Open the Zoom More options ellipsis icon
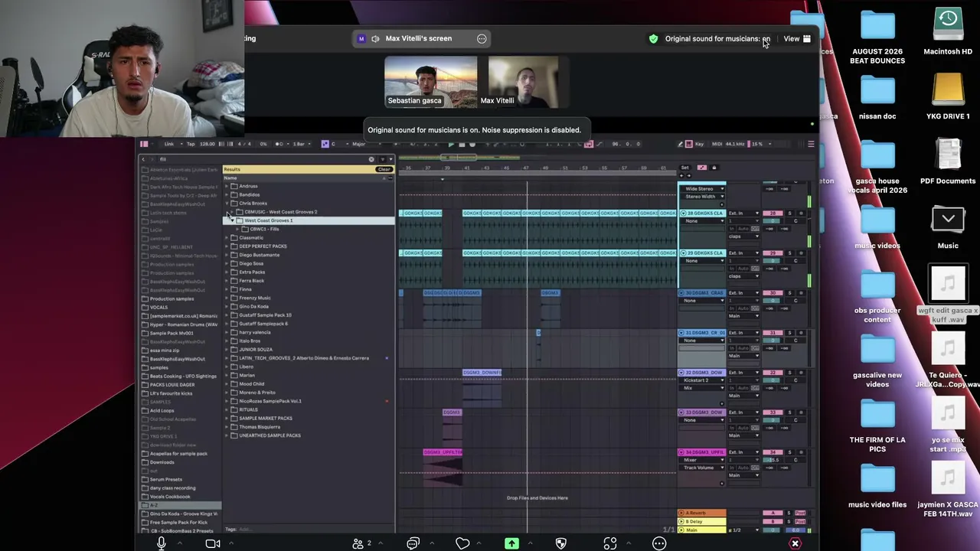The image size is (980, 551). [x=659, y=543]
